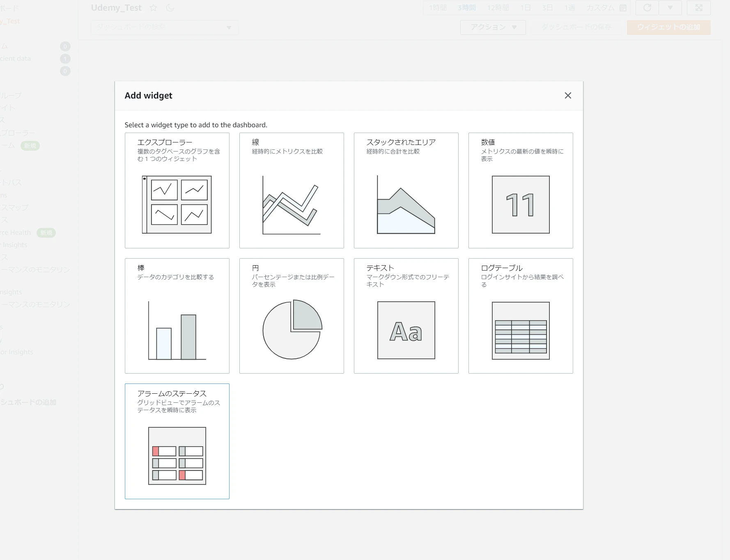730x560 pixels.
Task: Open the dashboard search dropdown
Action: [x=164, y=27]
